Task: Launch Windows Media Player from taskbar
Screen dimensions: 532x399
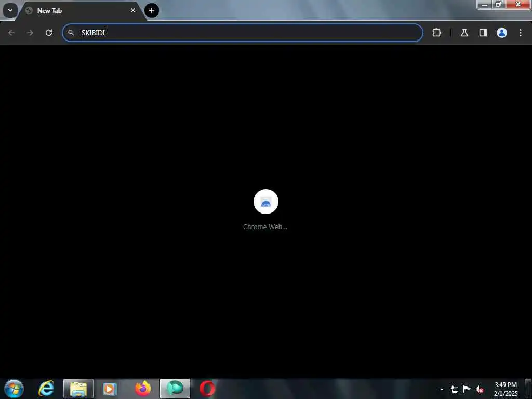Action: click(110, 389)
